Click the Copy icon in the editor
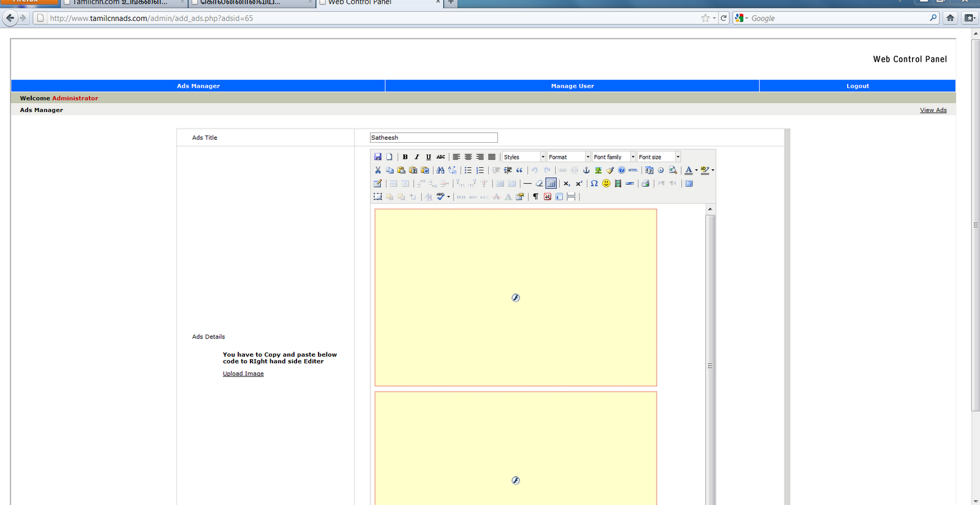 (390, 170)
